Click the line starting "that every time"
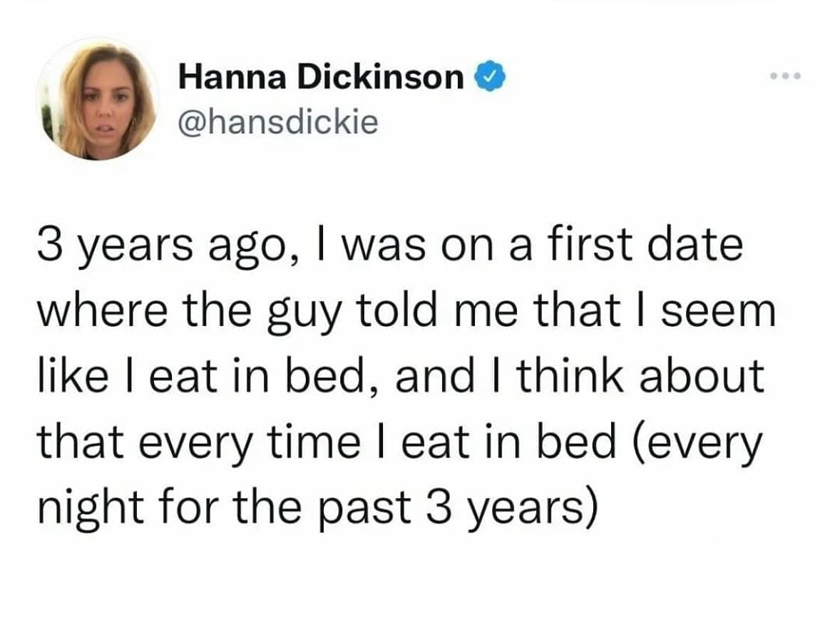840x628 pixels. point(400,442)
